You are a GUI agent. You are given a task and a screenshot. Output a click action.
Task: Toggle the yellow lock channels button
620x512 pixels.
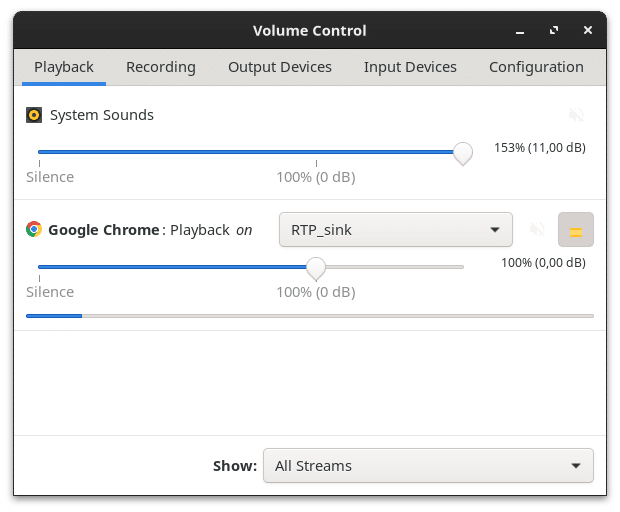575,230
